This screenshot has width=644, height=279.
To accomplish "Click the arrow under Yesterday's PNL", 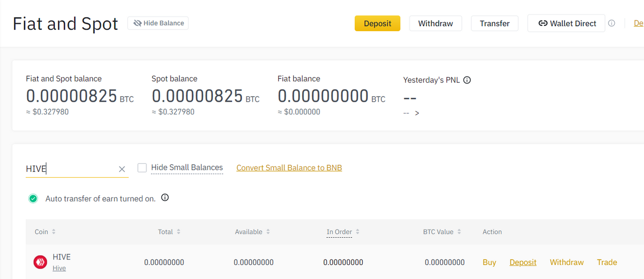I will [417, 113].
